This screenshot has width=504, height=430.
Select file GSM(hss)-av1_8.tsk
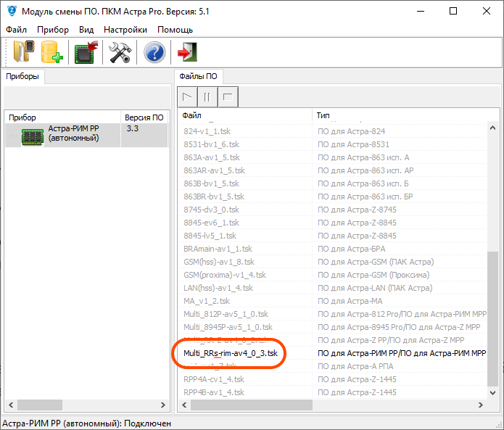219,262
